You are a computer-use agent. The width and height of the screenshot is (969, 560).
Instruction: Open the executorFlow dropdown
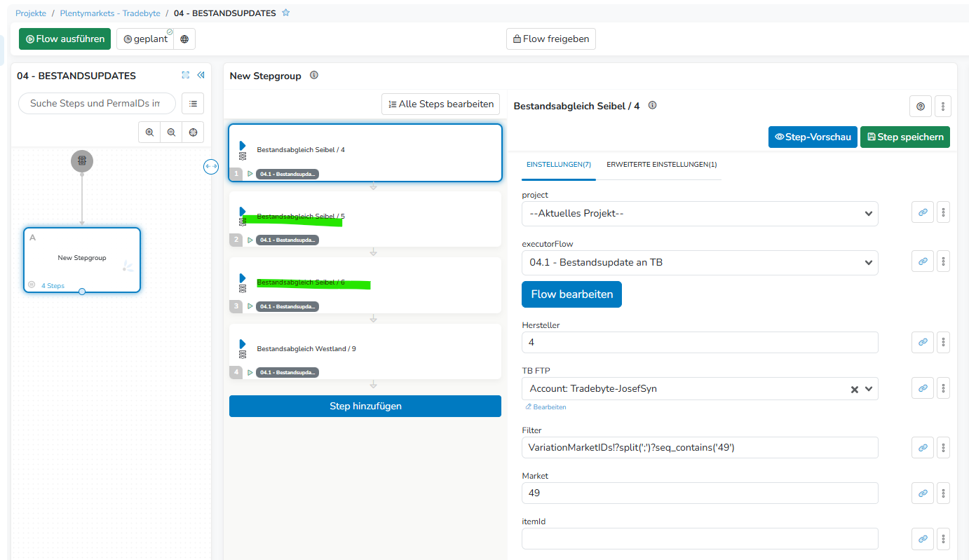699,262
